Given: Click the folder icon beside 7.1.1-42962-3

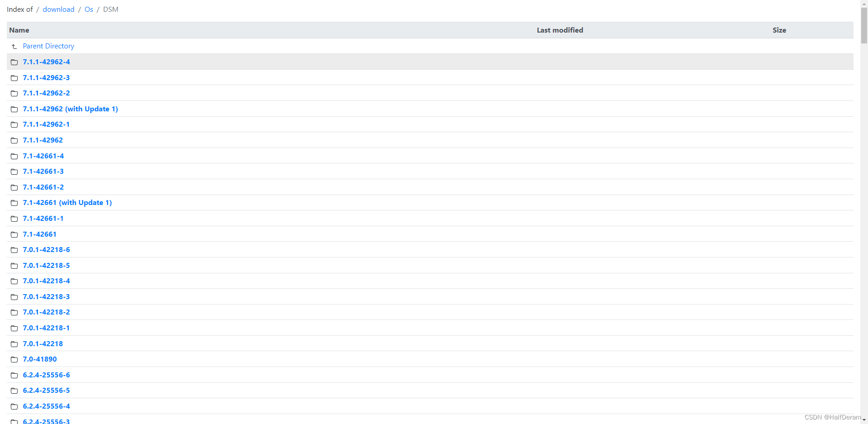Looking at the screenshot, I should pos(14,78).
